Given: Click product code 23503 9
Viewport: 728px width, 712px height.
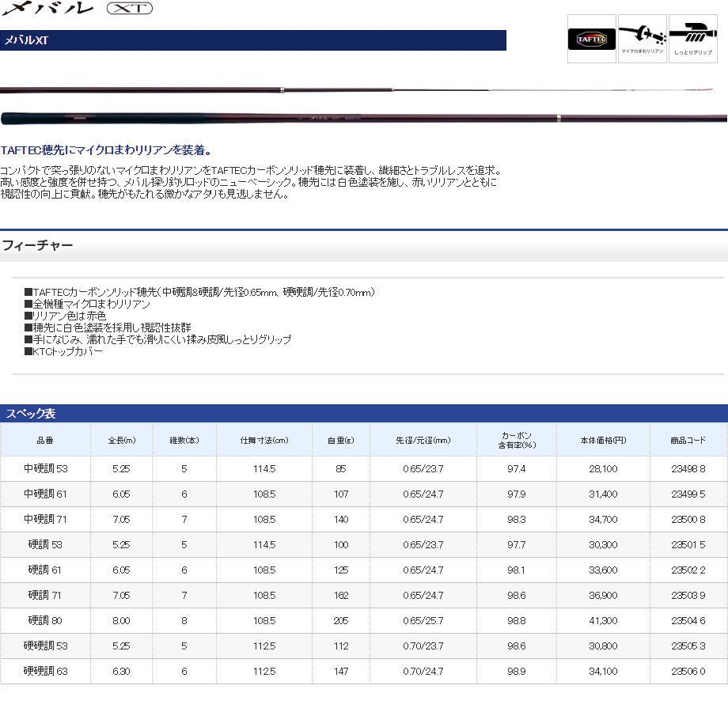Looking at the screenshot, I should [688, 595].
